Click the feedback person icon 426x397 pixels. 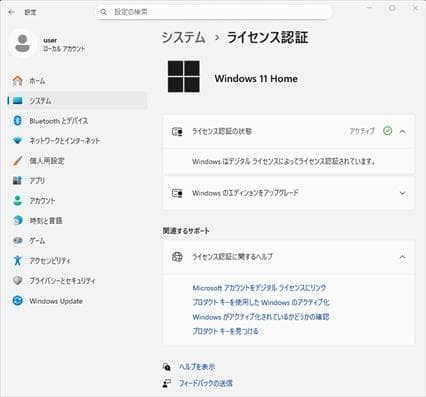pyautogui.click(x=167, y=383)
